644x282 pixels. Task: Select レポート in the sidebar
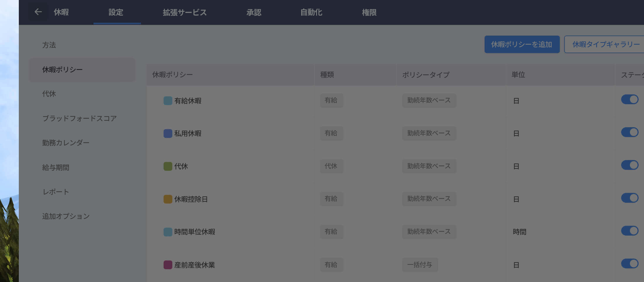pyautogui.click(x=56, y=192)
